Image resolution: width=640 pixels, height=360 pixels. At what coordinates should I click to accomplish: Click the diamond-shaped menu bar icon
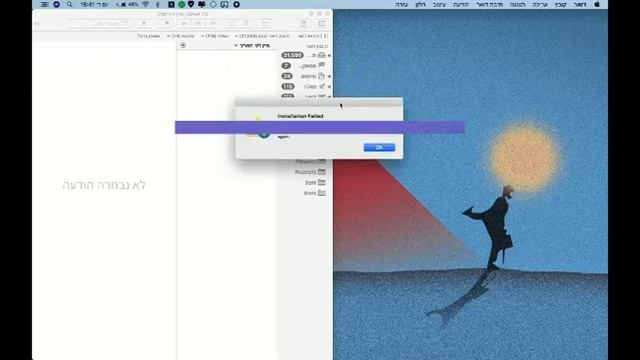(213, 4)
